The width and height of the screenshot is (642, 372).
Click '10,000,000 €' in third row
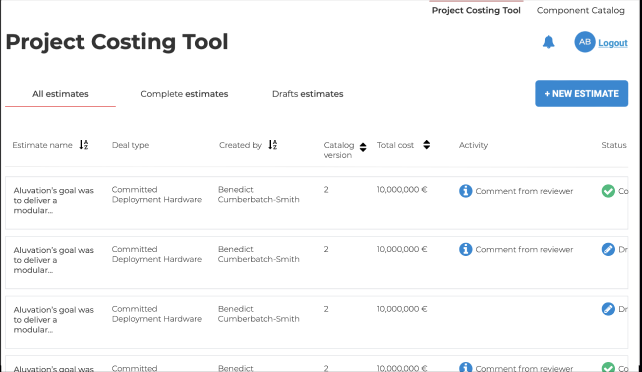pos(402,309)
